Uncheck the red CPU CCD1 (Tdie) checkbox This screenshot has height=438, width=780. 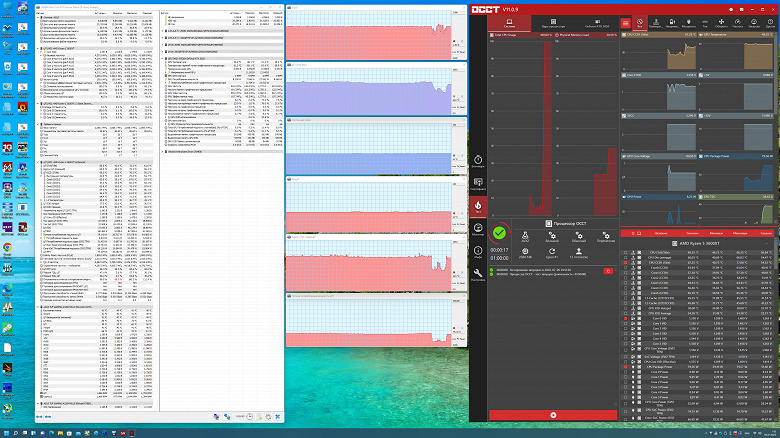pyautogui.click(x=626, y=262)
